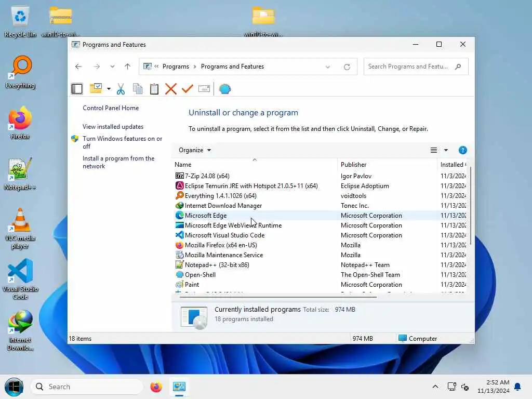Select Paint program row
The image size is (532, 399).
point(319,284)
